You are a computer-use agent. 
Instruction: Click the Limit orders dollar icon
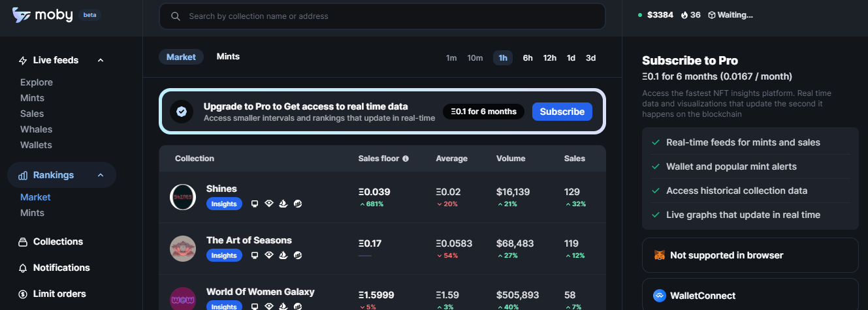coord(23,294)
